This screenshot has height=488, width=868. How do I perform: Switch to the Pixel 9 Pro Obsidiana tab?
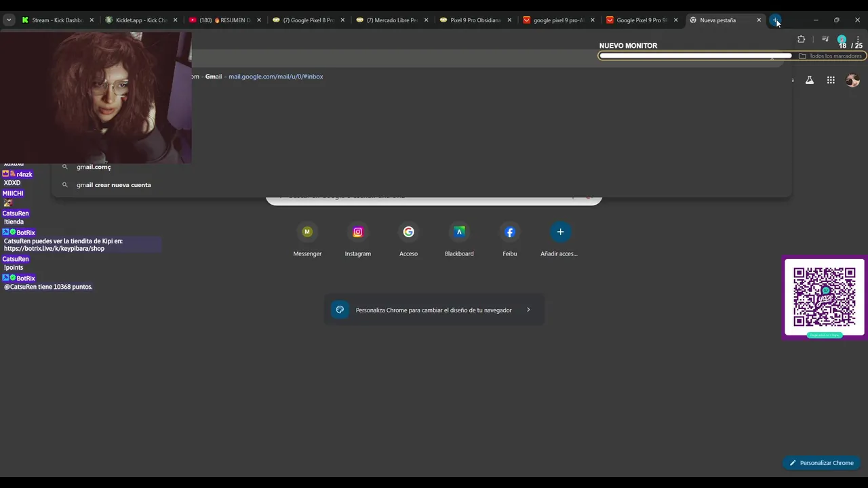click(x=475, y=20)
